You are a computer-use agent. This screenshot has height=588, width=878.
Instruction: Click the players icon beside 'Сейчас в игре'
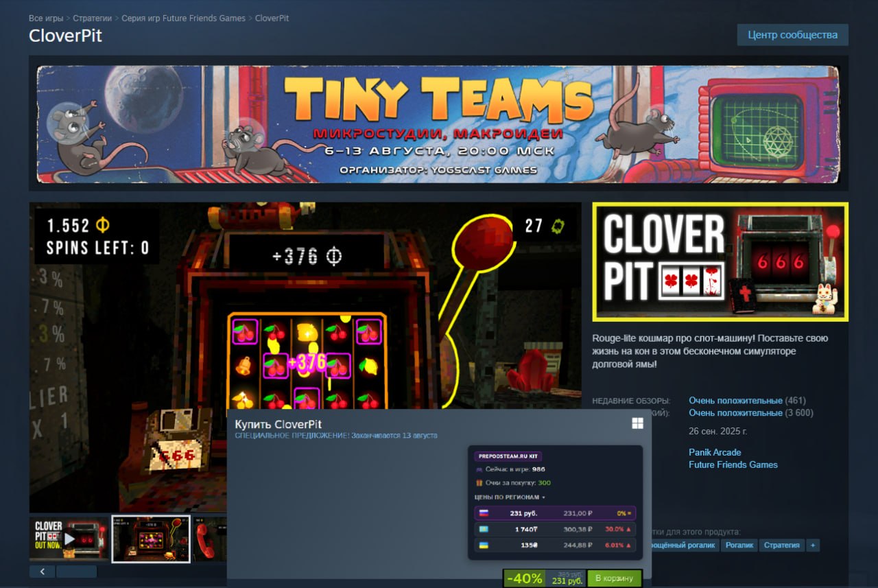(x=479, y=469)
